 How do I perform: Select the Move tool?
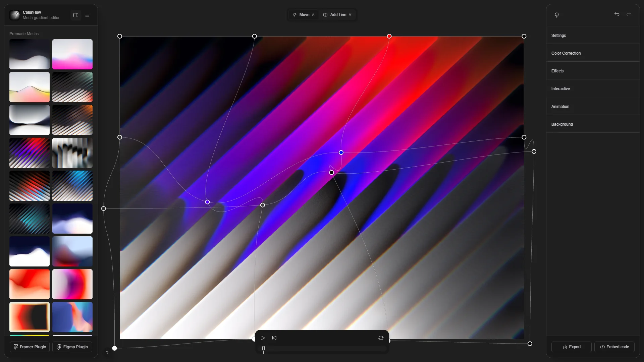(x=304, y=15)
